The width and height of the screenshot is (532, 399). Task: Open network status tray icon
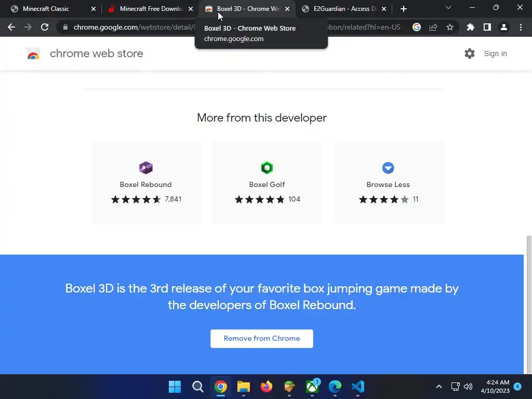[x=455, y=387]
